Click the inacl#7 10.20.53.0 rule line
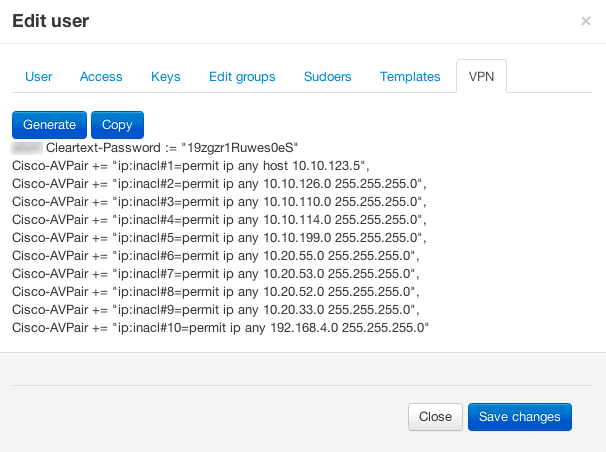 click(x=215, y=273)
